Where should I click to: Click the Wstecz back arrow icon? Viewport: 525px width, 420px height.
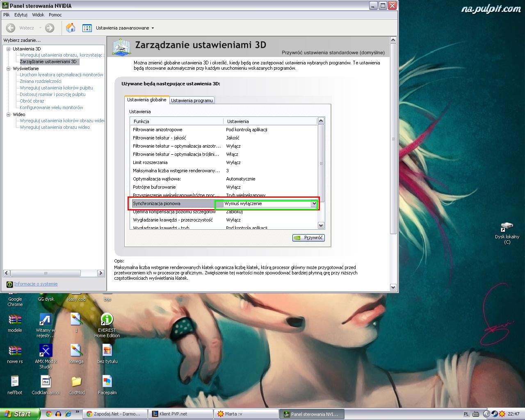pos(11,28)
